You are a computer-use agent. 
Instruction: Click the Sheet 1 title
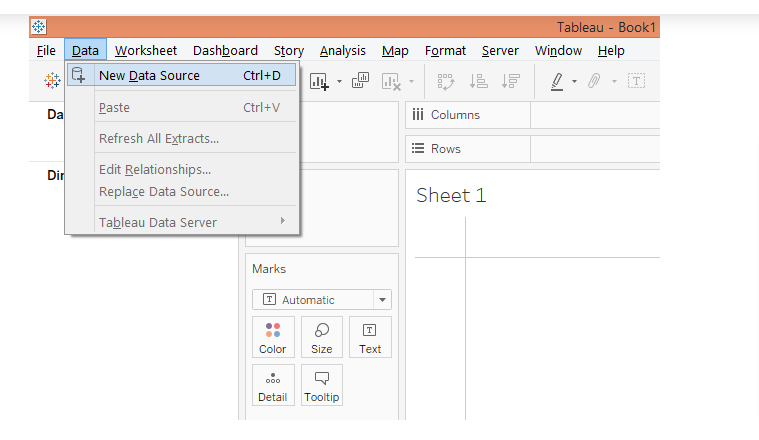coord(451,196)
